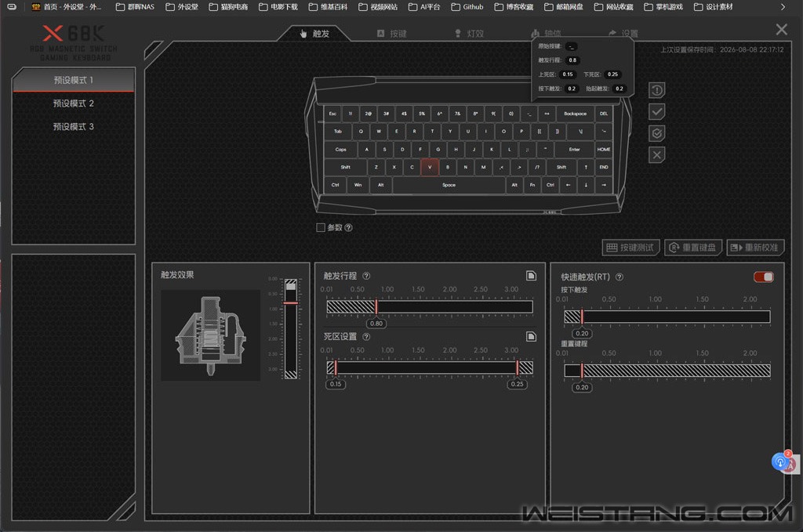Viewport: 803px width, 532px height.
Task: Click the browser tab icon at far top-left
Action: [11, 6]
